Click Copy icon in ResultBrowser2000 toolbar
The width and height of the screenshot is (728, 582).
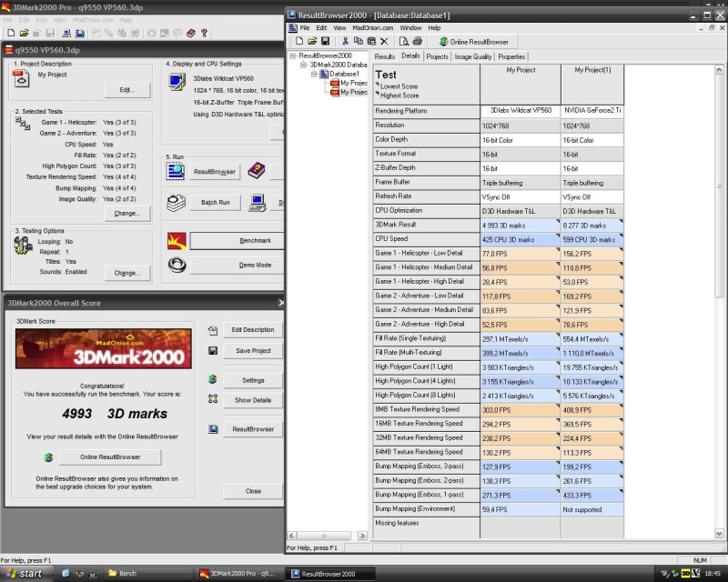[x=358, y=41]
